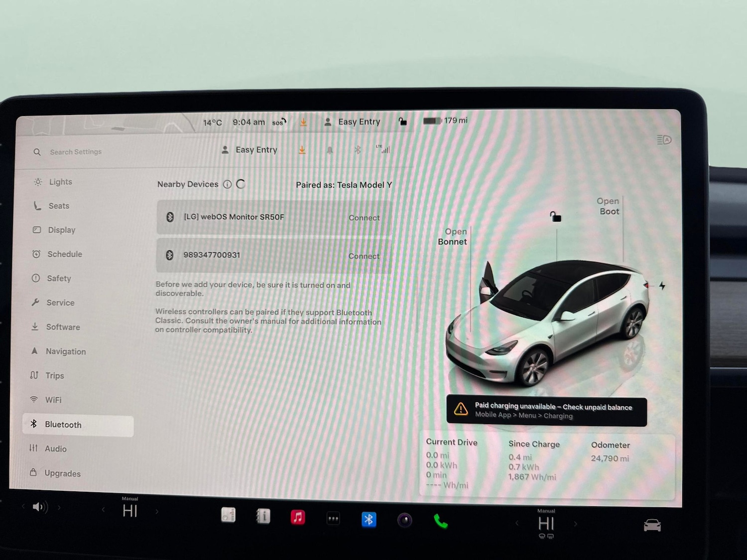Tap the battery range indicator showing 179 mi
The image size is (747, 560).
(445, 120)
